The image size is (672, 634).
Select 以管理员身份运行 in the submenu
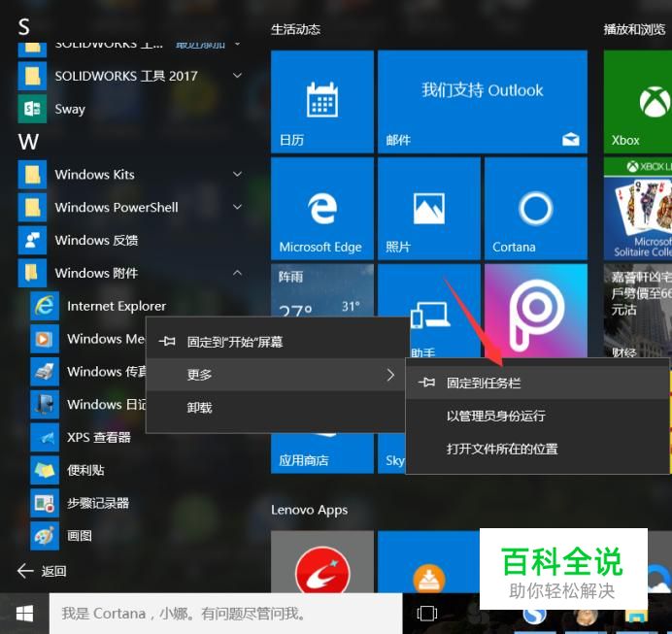coord(537,416)
